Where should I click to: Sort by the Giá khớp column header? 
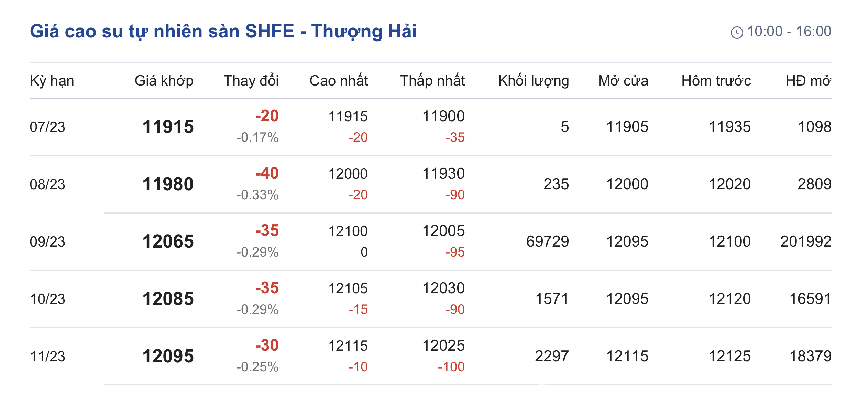click(164, 81)
